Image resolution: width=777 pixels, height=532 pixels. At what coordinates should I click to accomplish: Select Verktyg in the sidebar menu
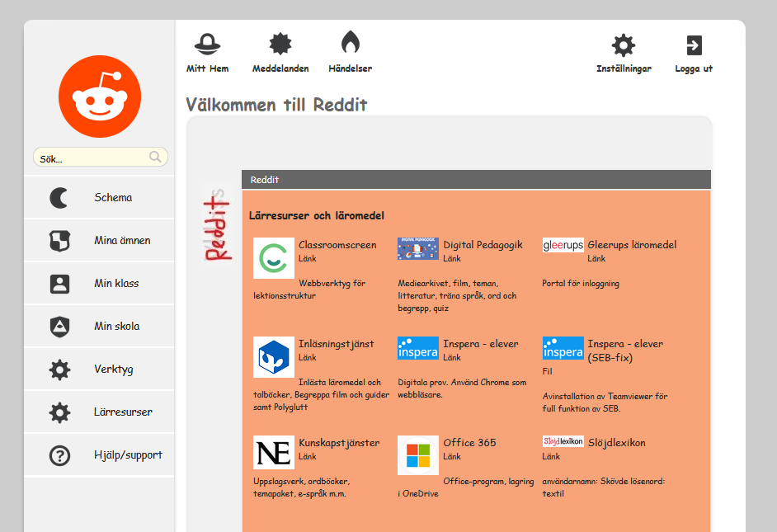(x=99, y=369)
